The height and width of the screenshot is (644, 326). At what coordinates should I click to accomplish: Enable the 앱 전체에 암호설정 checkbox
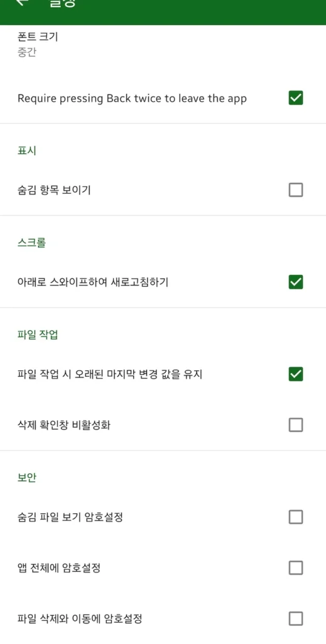[296, 568]
